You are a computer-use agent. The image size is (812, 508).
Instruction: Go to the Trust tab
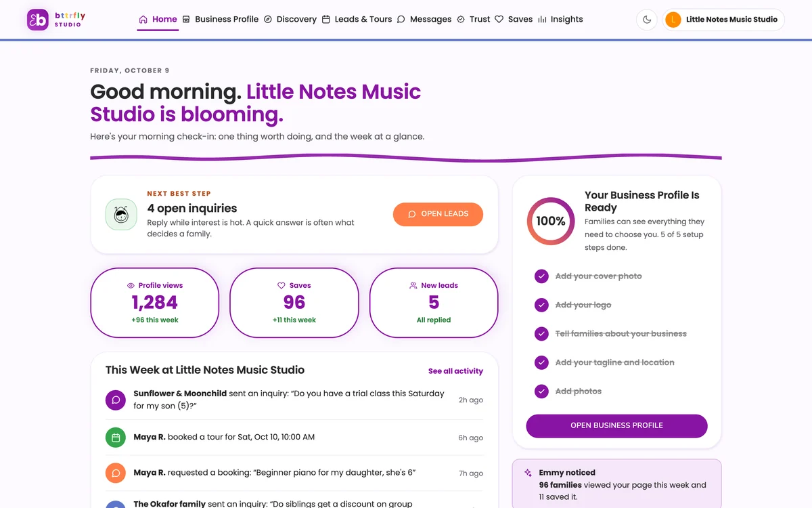point(473,20)
